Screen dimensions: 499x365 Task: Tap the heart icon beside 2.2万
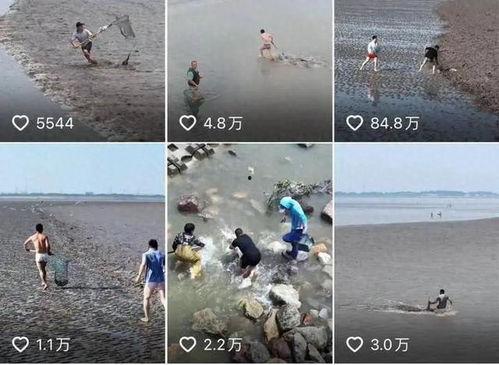coord(188,344)
